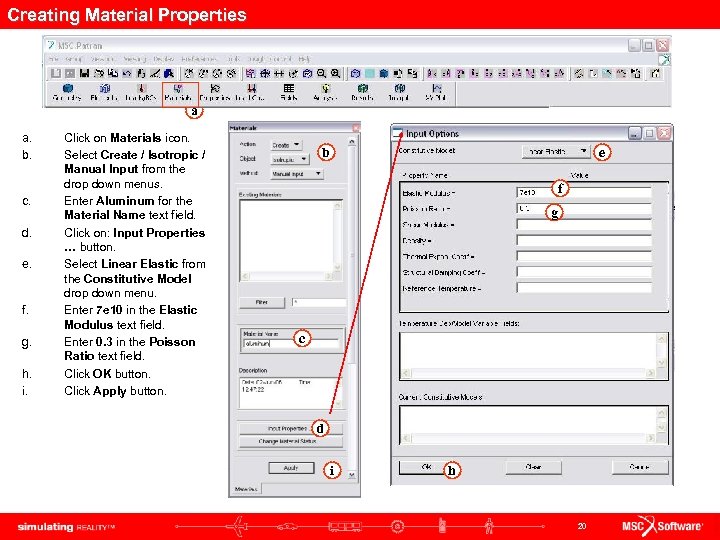Click the Thermal Expan. Coeff value field
Viewport: 720px width, 540px height.
[x=584, y=256]
